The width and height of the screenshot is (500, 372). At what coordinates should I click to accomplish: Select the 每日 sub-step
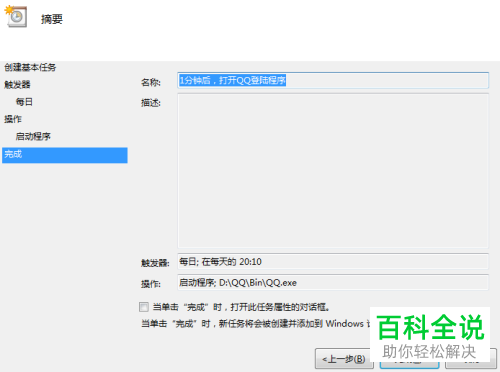click(x=24, y=102)
